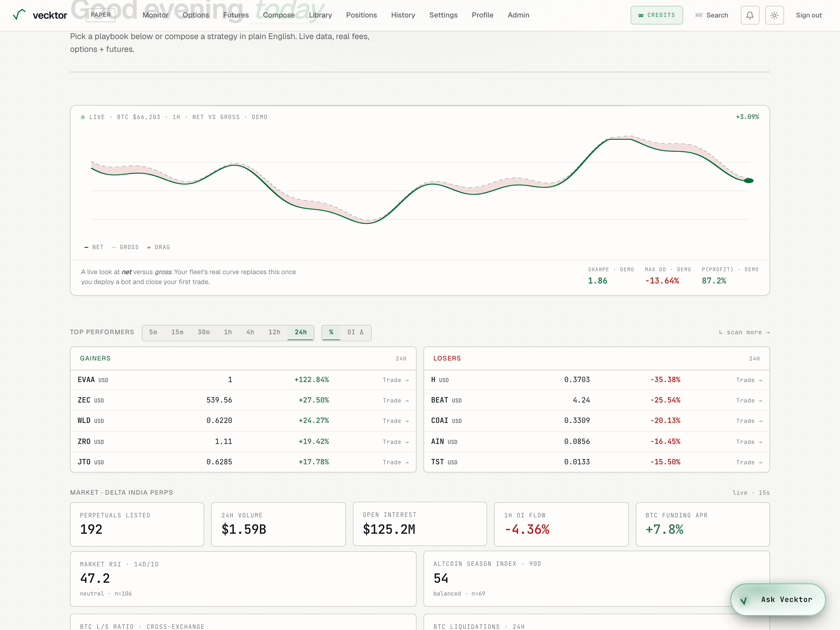
Task: Go to the Positions page
Action: pyautogui.click(x=361, y=15)
